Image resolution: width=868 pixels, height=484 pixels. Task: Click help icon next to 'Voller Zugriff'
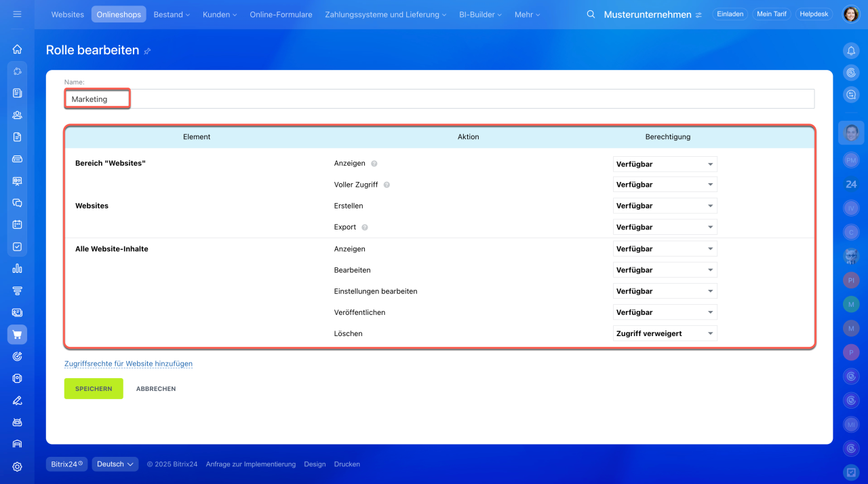click(387, 185)
